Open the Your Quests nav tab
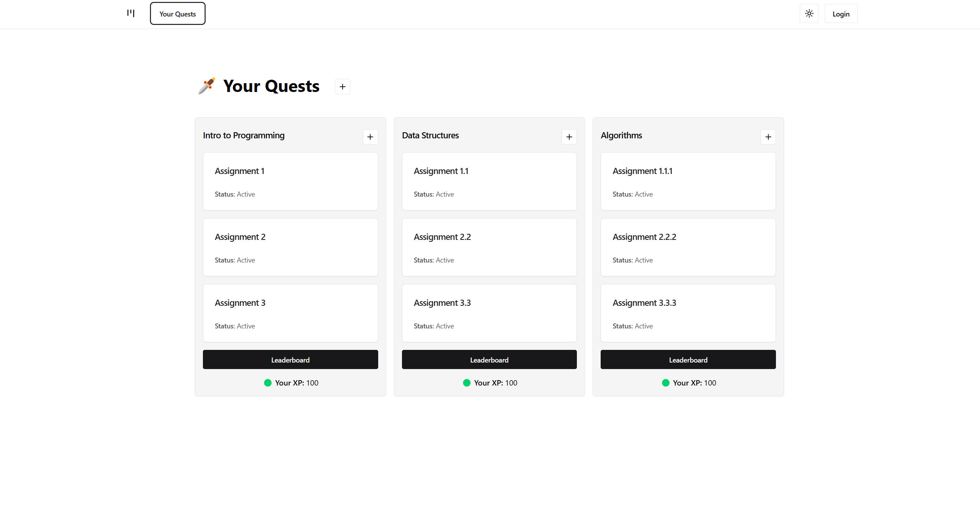 pyautogui.click(x=178, y=14)
